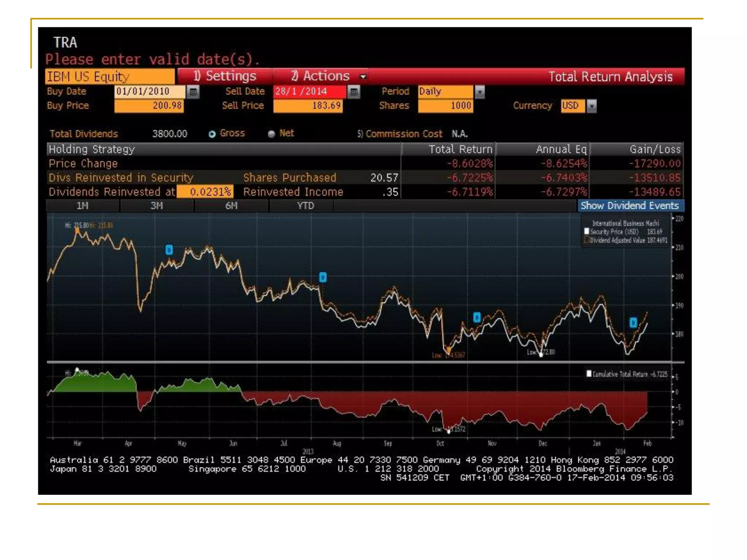Click the Dividends Reinvested rate field
Screen dimensions: 747x560
pyautogui.click(x=205, y=192)
